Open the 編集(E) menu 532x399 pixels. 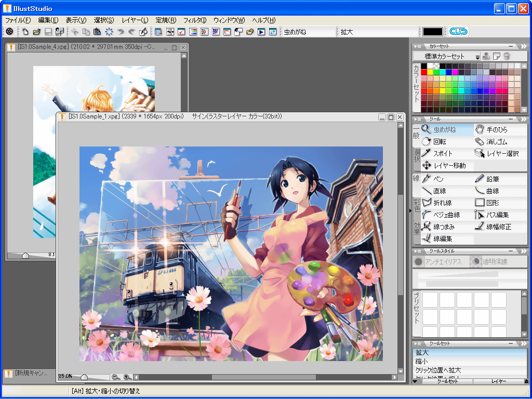48,20
